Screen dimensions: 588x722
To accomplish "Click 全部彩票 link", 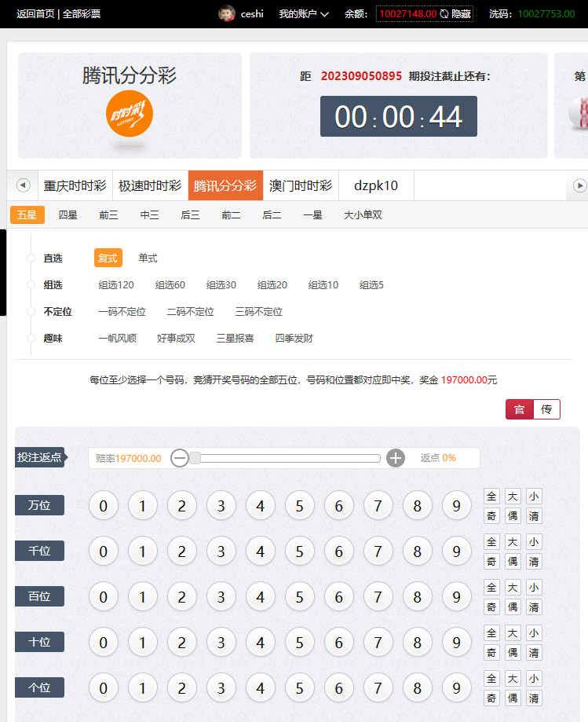I will (82, 14).
